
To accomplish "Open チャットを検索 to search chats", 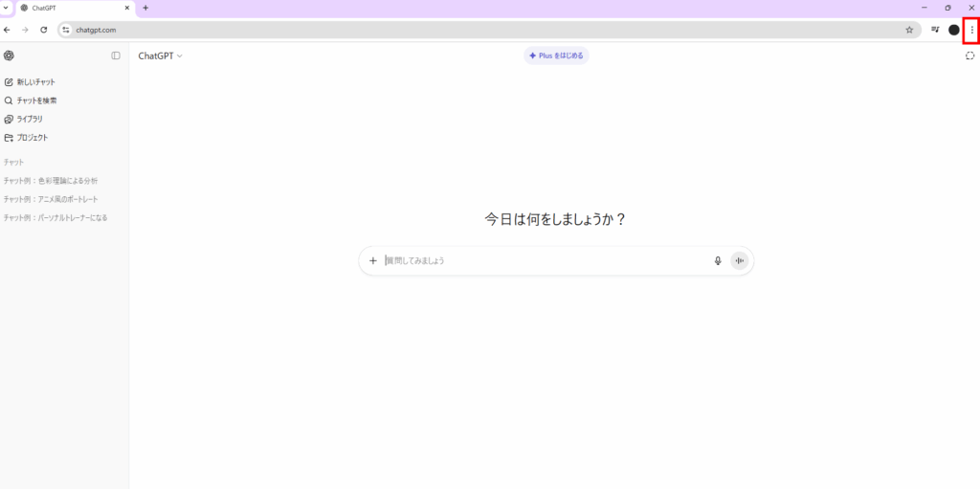I will pos(36,100).
